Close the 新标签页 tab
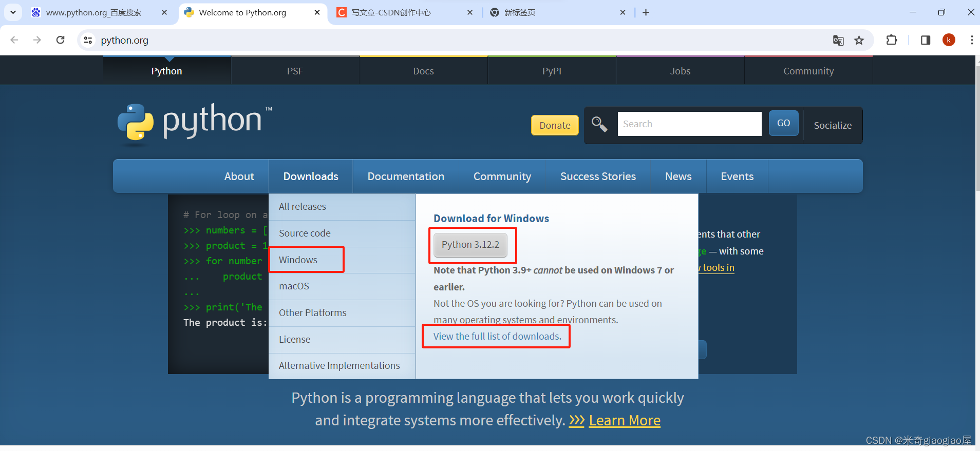This screenshot has width=980, height=451. [623, 12]
